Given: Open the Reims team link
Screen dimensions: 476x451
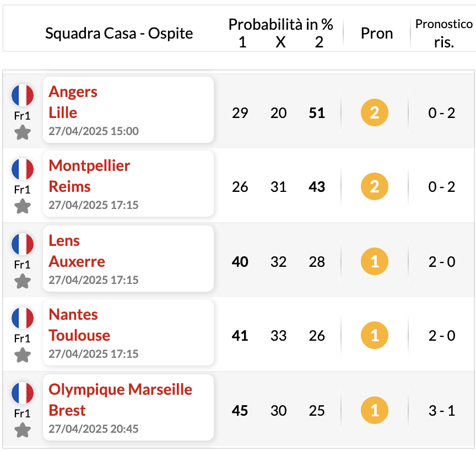Looking at the screenshot, I should [69, 186].
